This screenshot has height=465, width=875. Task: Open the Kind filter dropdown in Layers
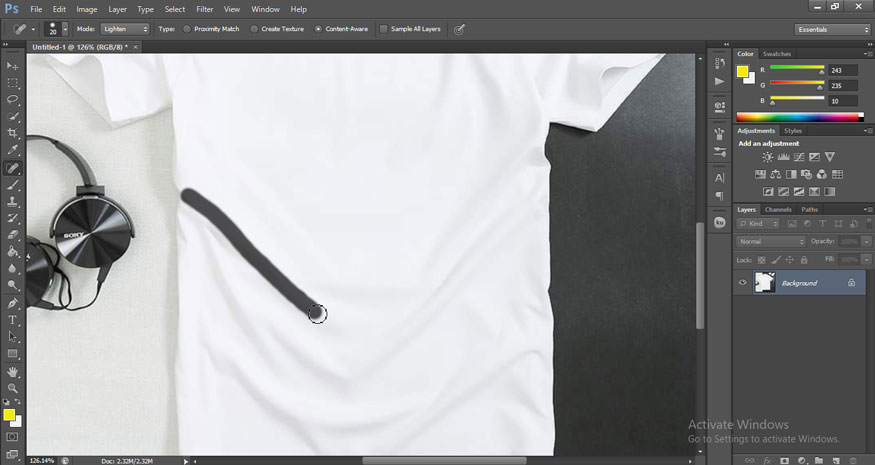click(x=758, y=224)
